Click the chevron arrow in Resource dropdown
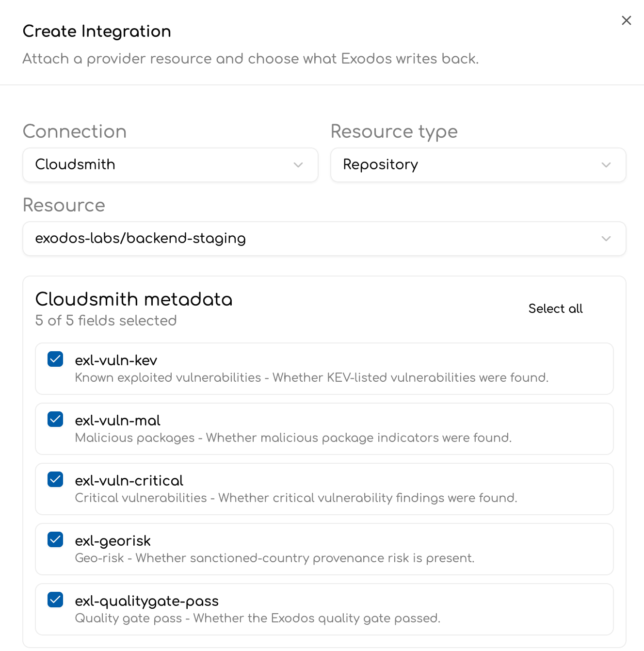This screenshot has width=644, height=651. pyautogui.click(x=606, y=239)
